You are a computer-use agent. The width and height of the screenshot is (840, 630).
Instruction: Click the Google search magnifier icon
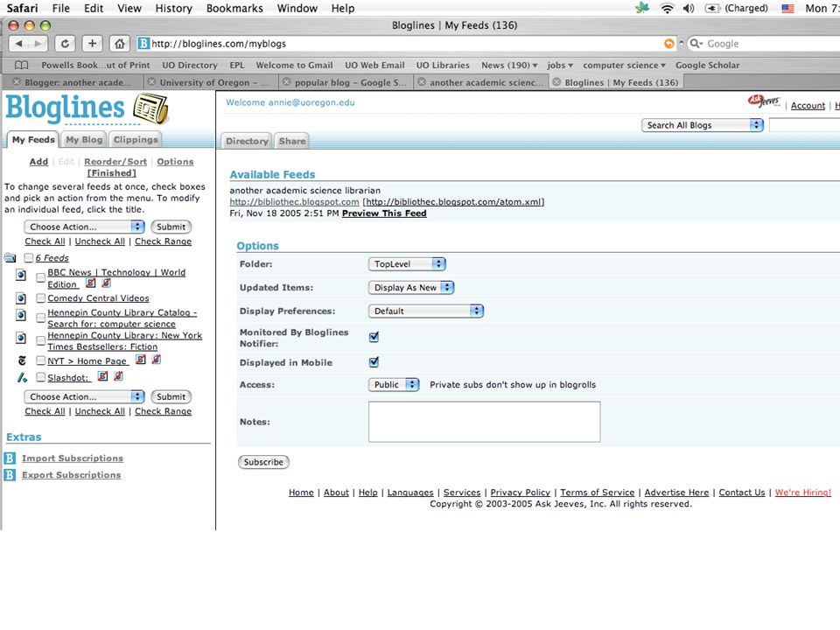[696, 44]
